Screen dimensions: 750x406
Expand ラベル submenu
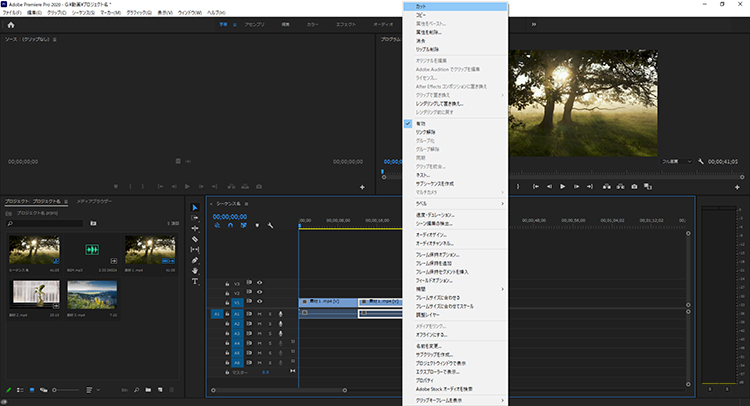pos(455,204)
